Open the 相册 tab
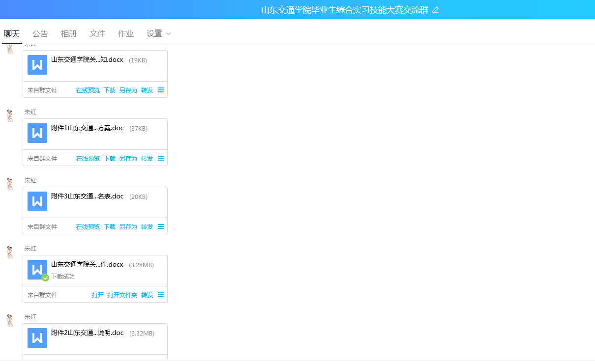595x364 pixels. (x=69, y=33)
